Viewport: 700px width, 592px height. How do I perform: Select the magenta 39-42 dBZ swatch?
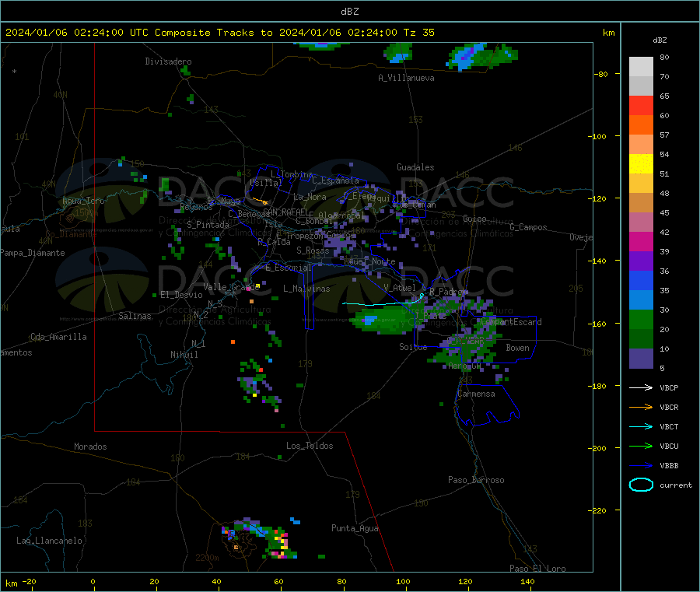point(641,241)
